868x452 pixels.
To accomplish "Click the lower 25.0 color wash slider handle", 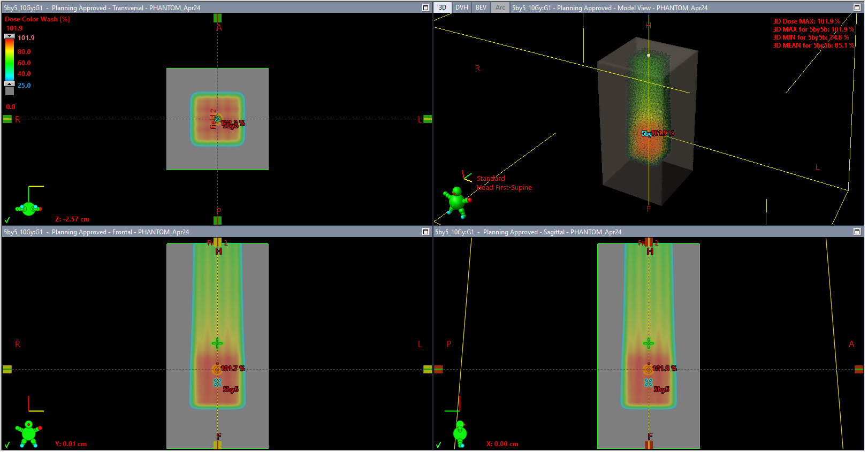I will 9,84.
